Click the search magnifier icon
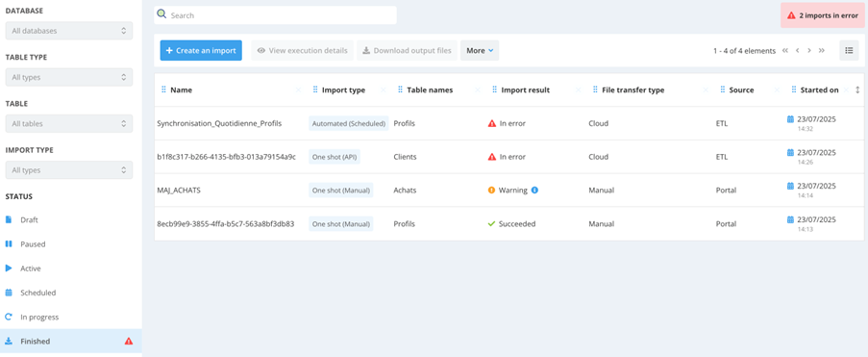The height and width of the screenshot is (357, 868). tap(161, 14)
